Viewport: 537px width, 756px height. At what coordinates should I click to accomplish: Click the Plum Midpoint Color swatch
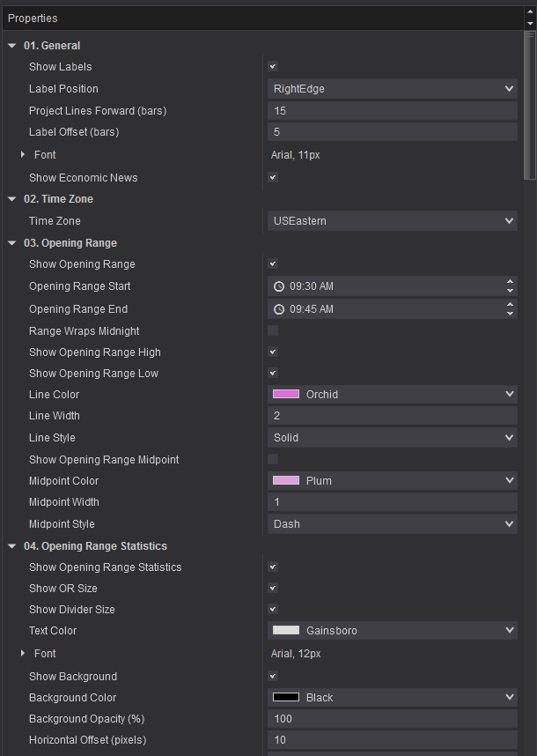[286, 480]
